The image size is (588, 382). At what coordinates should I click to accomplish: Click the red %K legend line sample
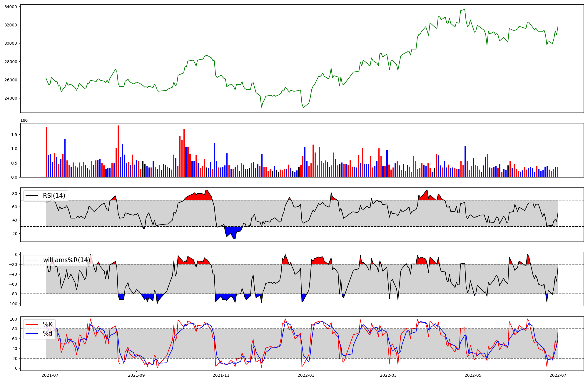pyautogui.click(x=32, y=324)
